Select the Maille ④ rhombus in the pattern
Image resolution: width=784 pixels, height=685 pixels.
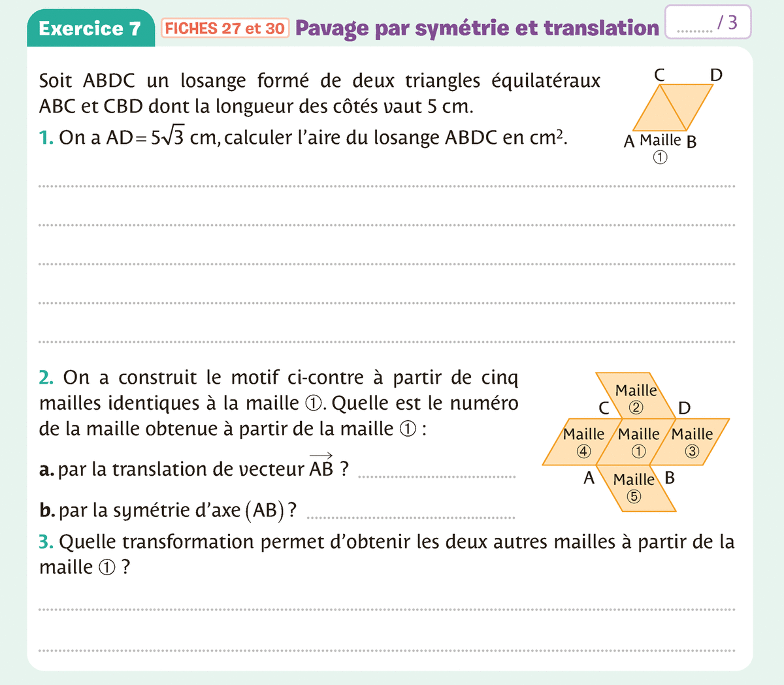pos(581,442)
